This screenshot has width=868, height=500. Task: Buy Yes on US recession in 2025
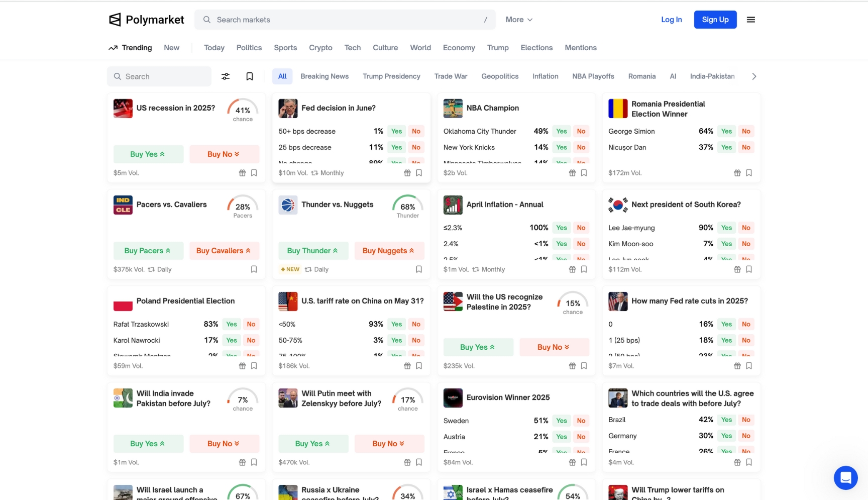[148, 154]
